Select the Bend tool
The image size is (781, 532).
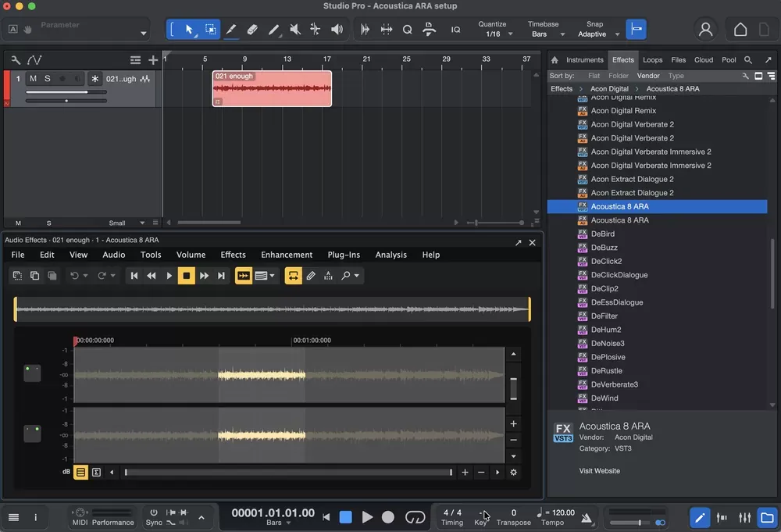click(x=316, y=30)
